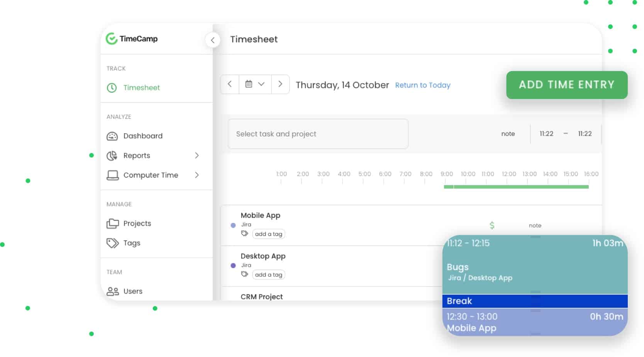This screenshot has height=357, width=644.
Task: Toggle the billable dollar sign for Mobile App
Action: pos(492,225)
